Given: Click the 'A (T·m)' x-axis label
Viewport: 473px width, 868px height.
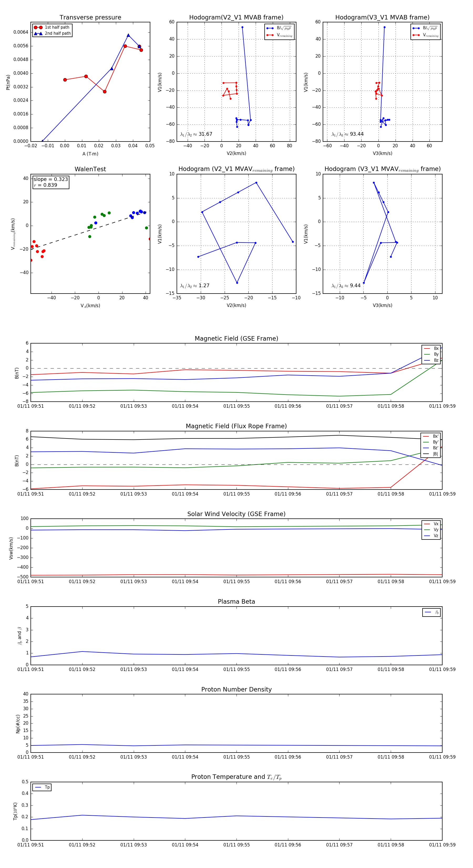Looking at the screenshot, I should 90,154.
